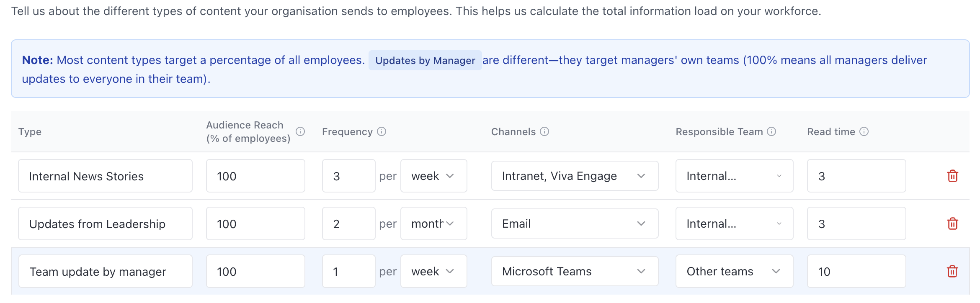Delete the Updates from Leadership row
This screenshot has width=980, height=303.
pos(952,224)
